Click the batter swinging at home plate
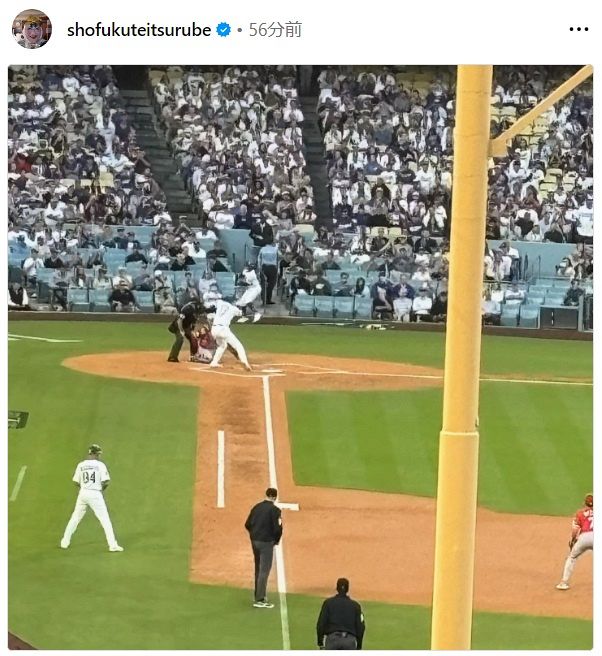602x656 pixels. (x=228, y=334)
